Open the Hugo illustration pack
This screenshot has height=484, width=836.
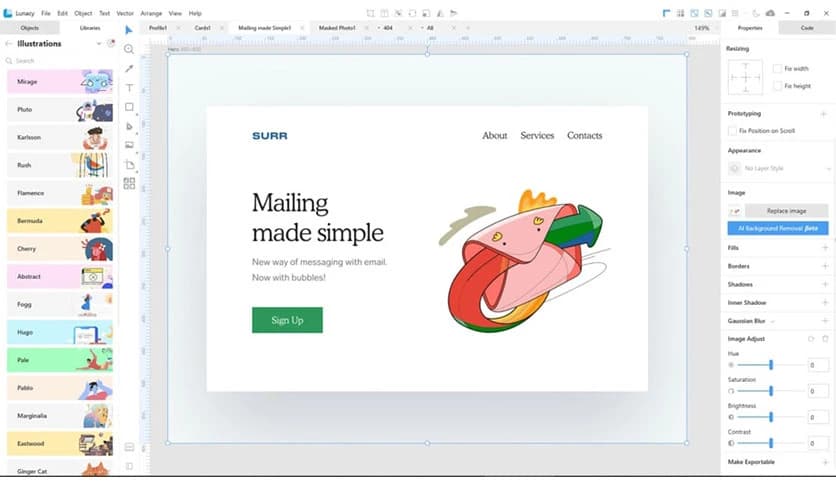60,332
